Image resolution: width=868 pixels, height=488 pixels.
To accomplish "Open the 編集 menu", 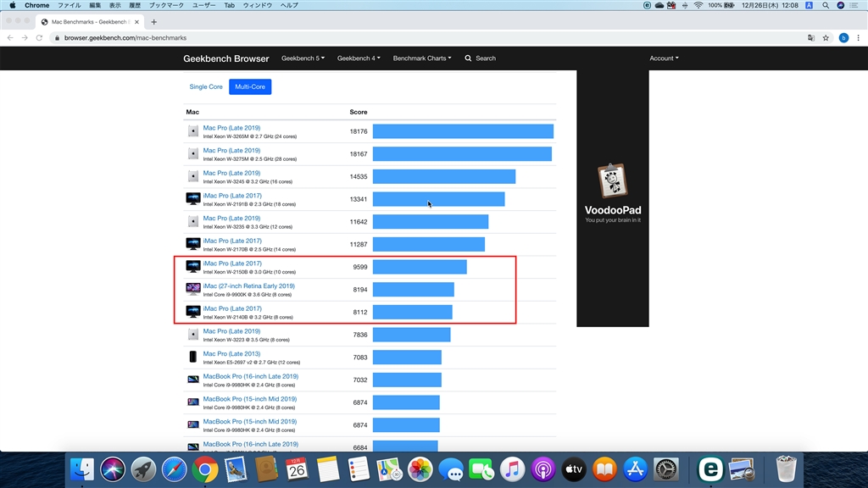I will tap(95, 5).
